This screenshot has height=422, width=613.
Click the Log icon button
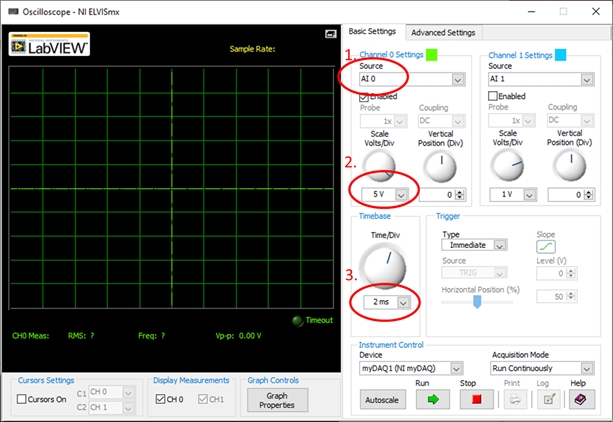pos(547,399)
